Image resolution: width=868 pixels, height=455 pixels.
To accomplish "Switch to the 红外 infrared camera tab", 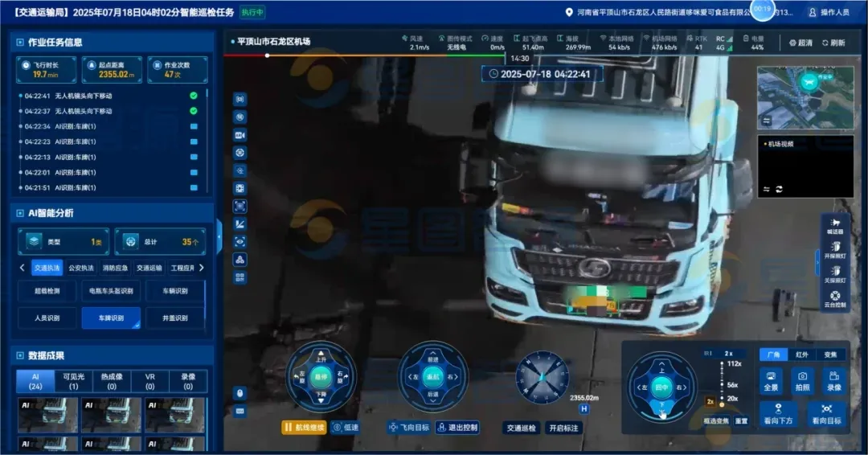I will (x=802, y=355).
